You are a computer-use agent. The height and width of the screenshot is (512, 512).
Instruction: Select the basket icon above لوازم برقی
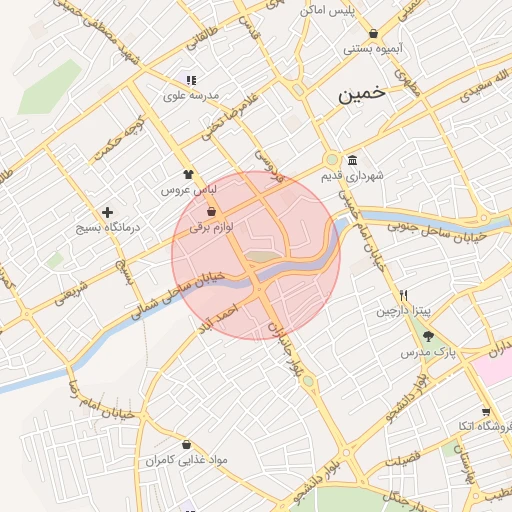(x=211, y=212)
